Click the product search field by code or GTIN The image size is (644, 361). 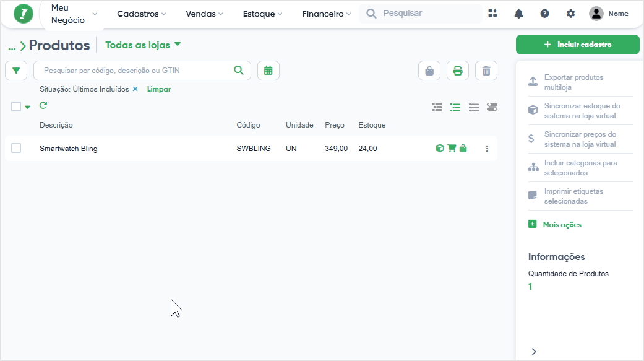click(136, 71)
